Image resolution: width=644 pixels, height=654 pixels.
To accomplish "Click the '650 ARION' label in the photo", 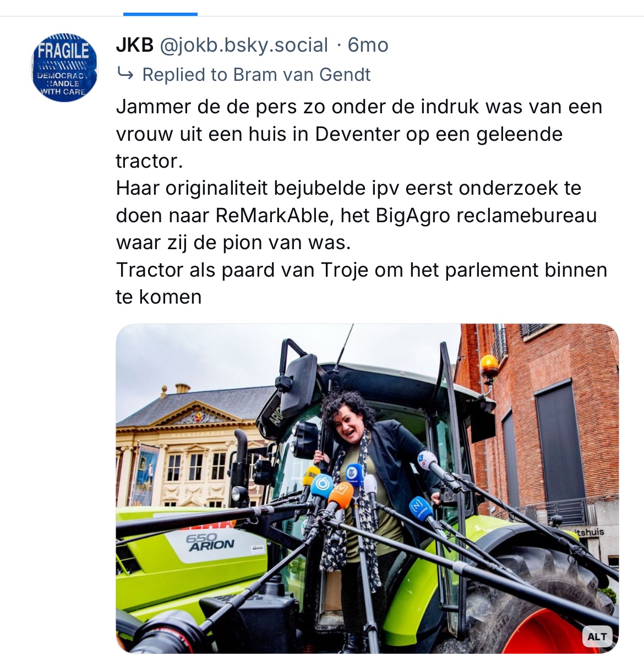I will pyautogui.click(x=210, y=542).
